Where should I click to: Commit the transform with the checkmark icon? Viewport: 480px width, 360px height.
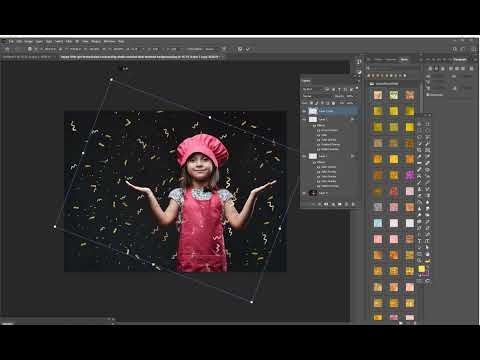(x=248, y=49)
